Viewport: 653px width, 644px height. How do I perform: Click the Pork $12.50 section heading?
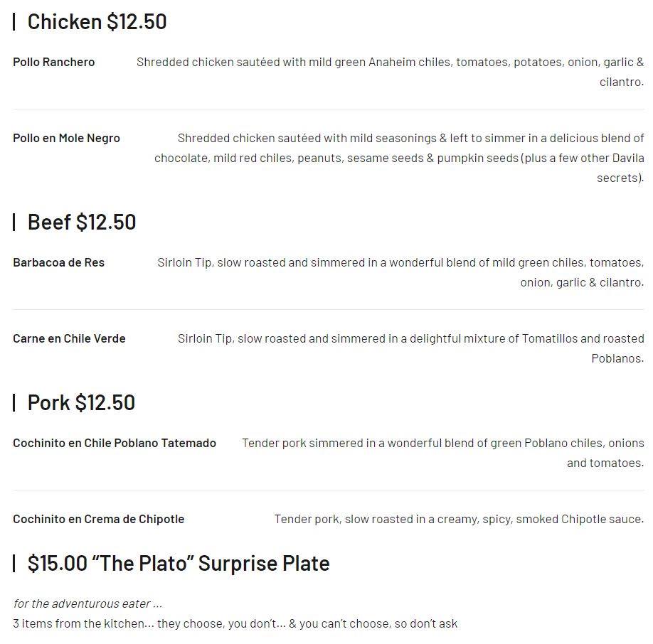coord(81,402)
